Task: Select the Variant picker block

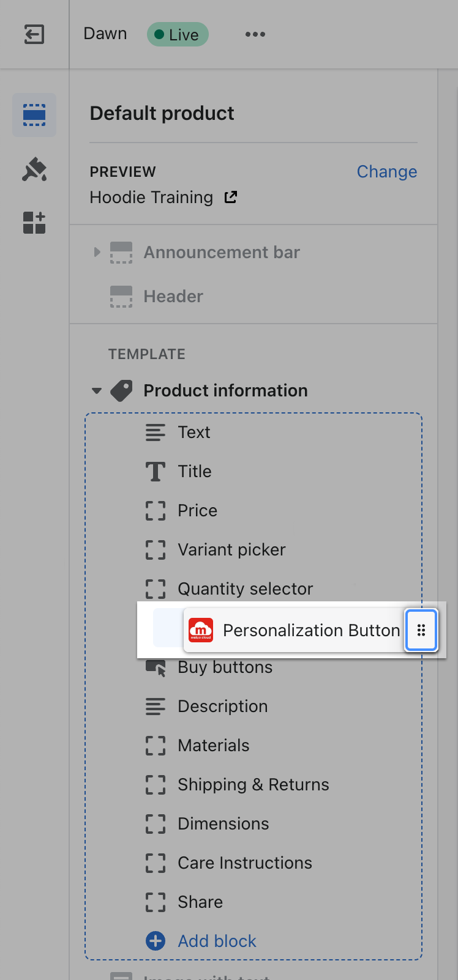Action: [231, 550]
